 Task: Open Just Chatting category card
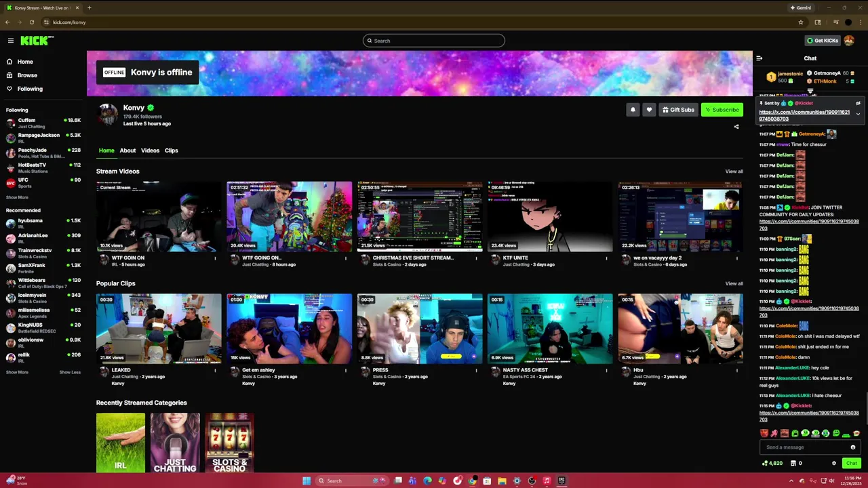pyautogui.click(x=175, y=443)
